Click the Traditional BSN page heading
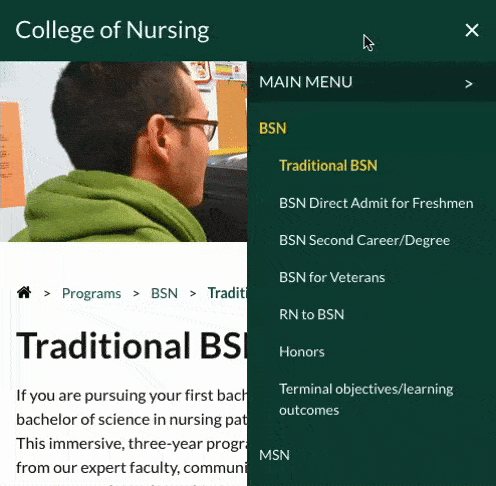The height and width of the screenshot is (486, 496). (132, 345)
